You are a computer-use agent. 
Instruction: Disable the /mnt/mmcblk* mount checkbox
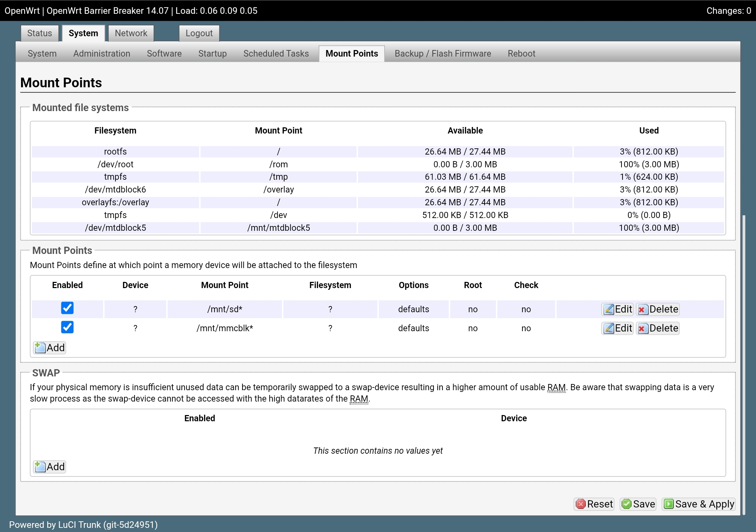pos(67,327)
